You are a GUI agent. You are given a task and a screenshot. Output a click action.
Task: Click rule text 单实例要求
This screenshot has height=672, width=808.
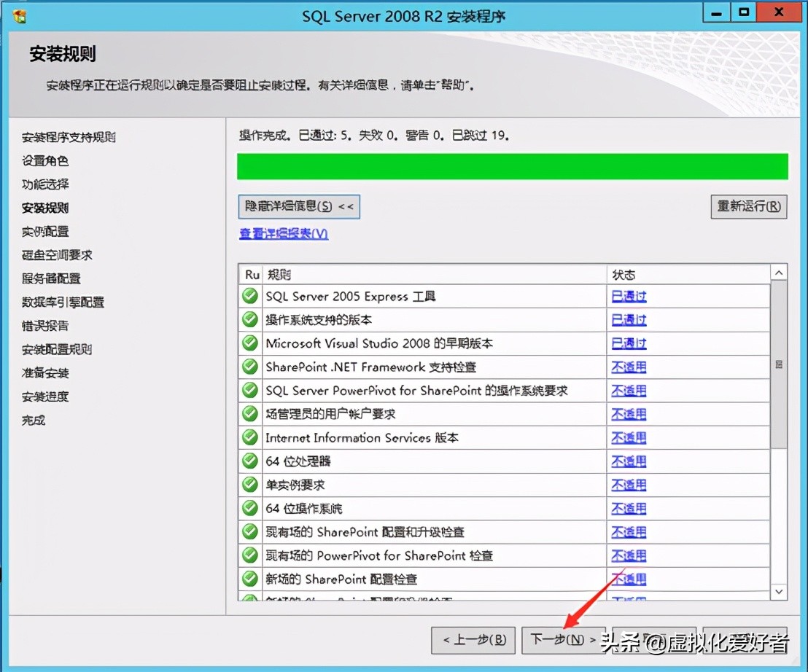(x=295, y=485)
